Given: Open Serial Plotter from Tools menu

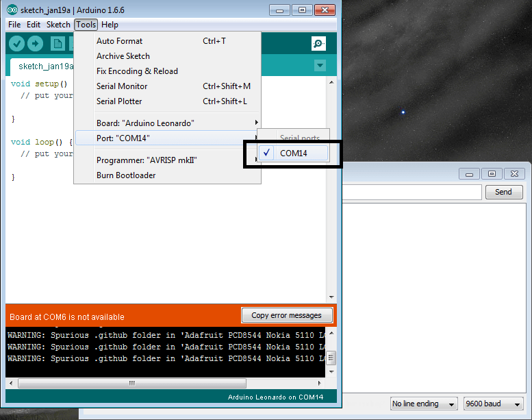Looking at the screenshot, I should pos(167,101).
